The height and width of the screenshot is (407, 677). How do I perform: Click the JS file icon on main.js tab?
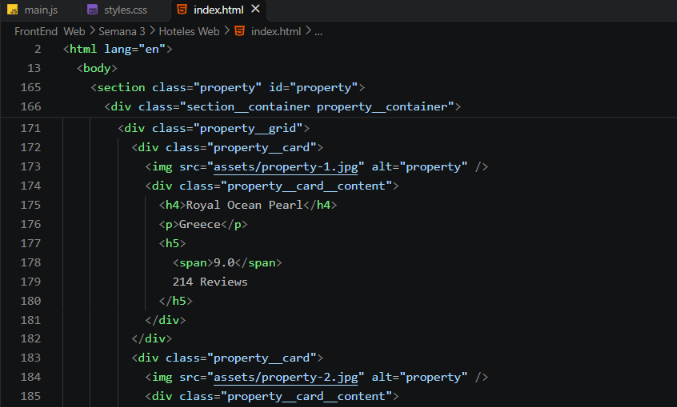point(13,9)
